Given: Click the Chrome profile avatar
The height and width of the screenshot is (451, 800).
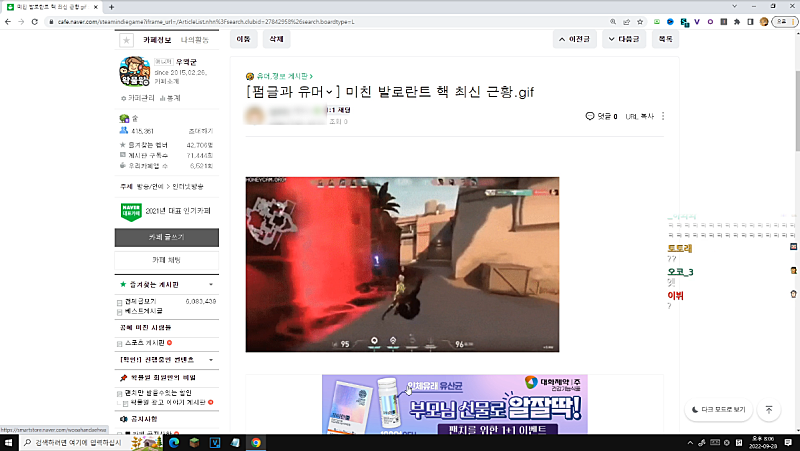Looking at the screenshot, I should coord(764,22).
